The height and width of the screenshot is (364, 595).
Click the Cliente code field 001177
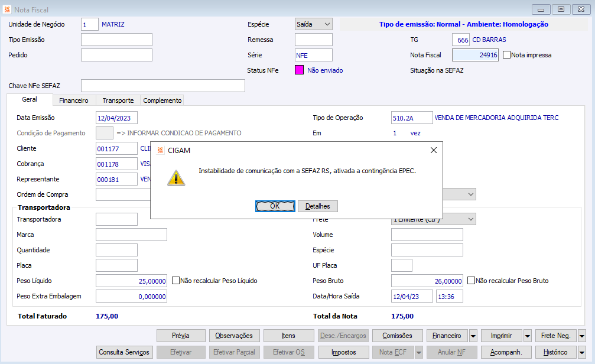[x=116, y=148]
